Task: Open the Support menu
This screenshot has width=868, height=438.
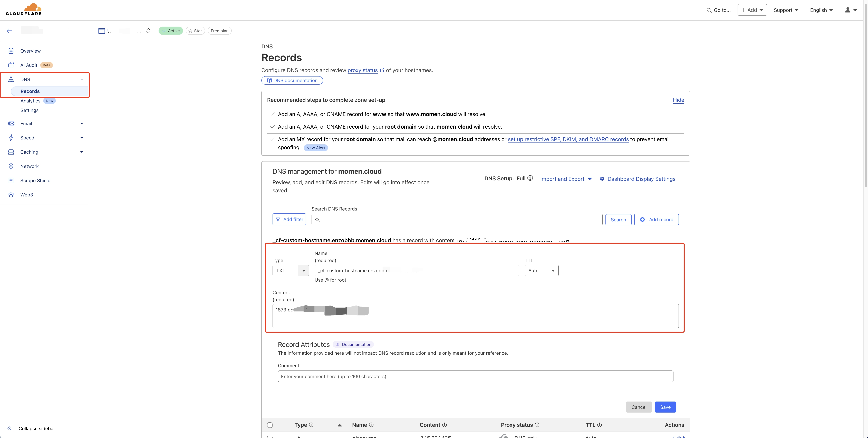Action: pos(786,10)
